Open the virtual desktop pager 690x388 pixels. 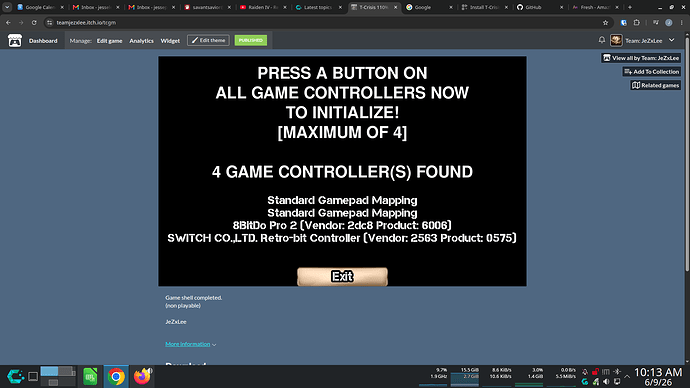point(58,376)
